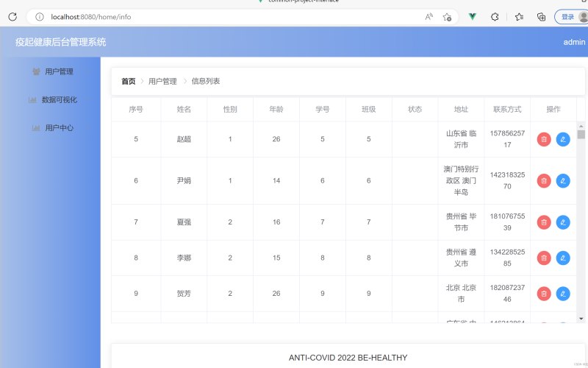The height and width of the screenshot is (368, 588).
Task: Open the collections icon in toolbar
Action: tap(541, 16)
